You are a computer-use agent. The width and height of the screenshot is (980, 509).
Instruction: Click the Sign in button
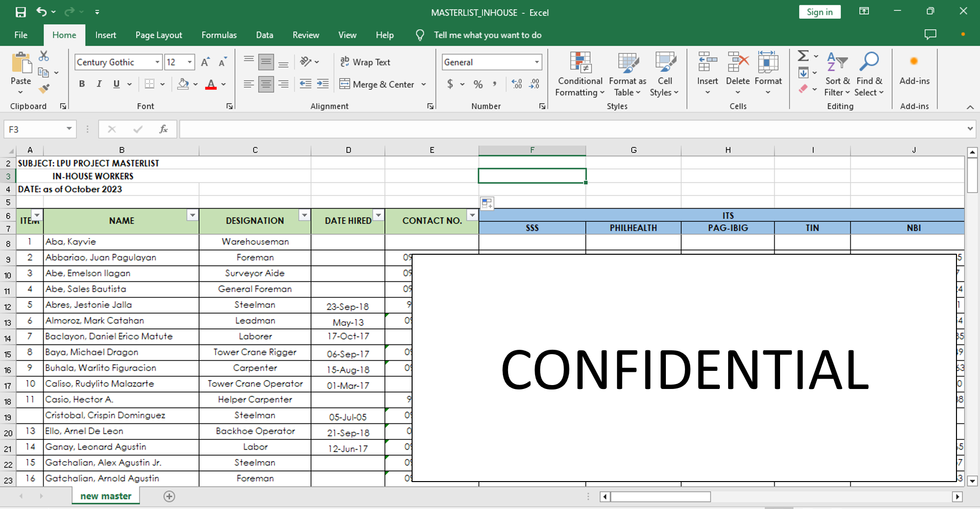point(820,12)
